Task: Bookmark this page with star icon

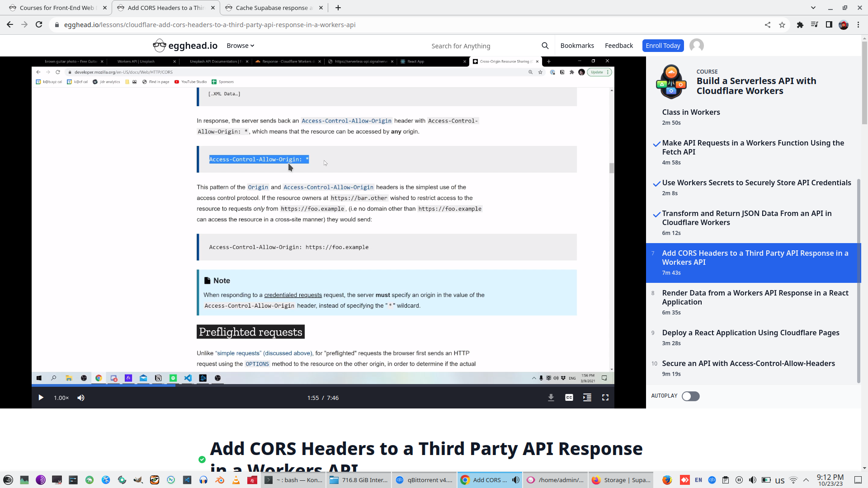Action: [782, 25]
